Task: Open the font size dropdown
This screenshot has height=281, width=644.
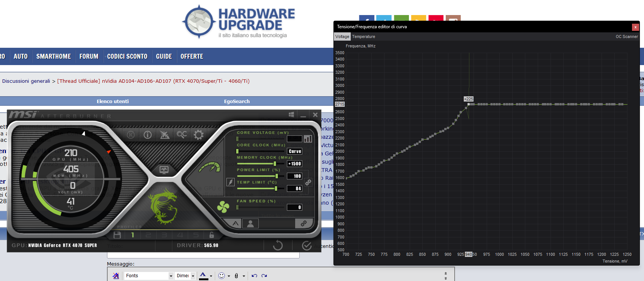Action: tap(186, 276)
